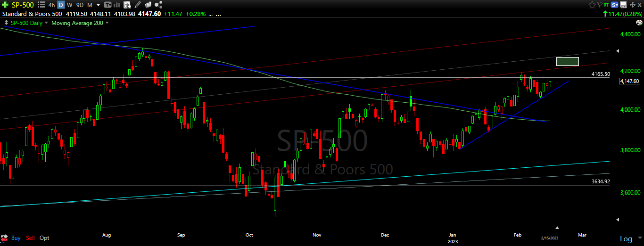The height and width of the screenshot is (246, 644).
Task: Click the Opt options button
Action: (x=44, y=238)
